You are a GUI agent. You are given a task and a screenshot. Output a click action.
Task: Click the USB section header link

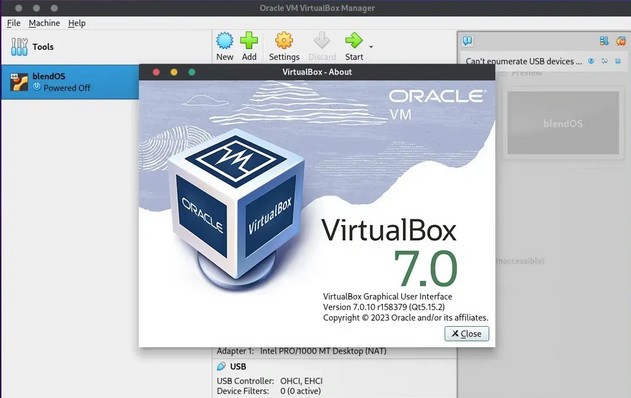coord(238,366)
